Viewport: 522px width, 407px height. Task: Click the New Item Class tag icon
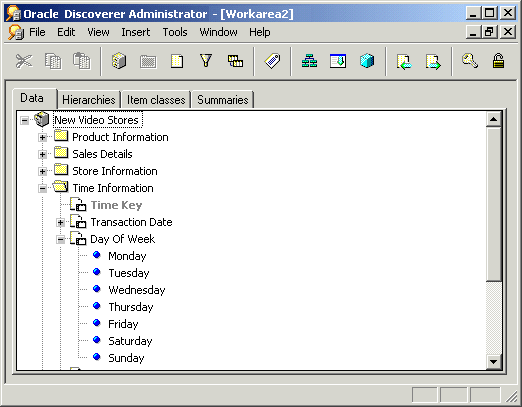pos(272,61)
